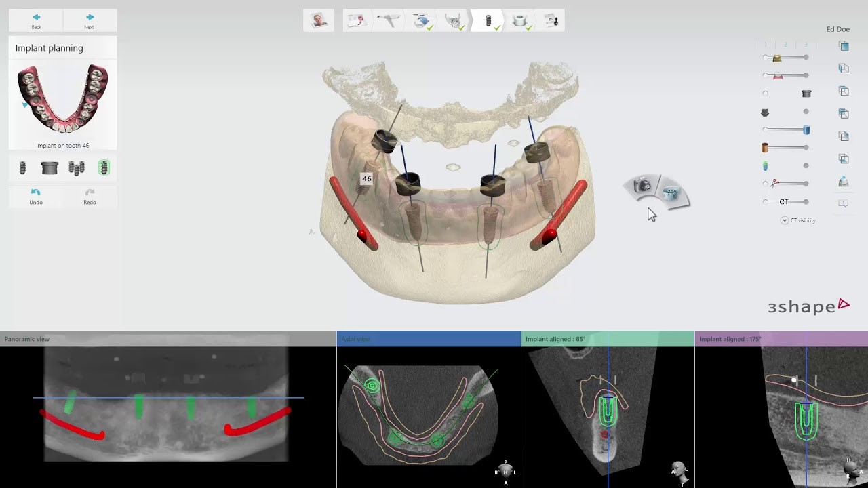The image size is (868, 488).
Task: Select the intraoral scanner workflow step
Action: coord(389,20)
